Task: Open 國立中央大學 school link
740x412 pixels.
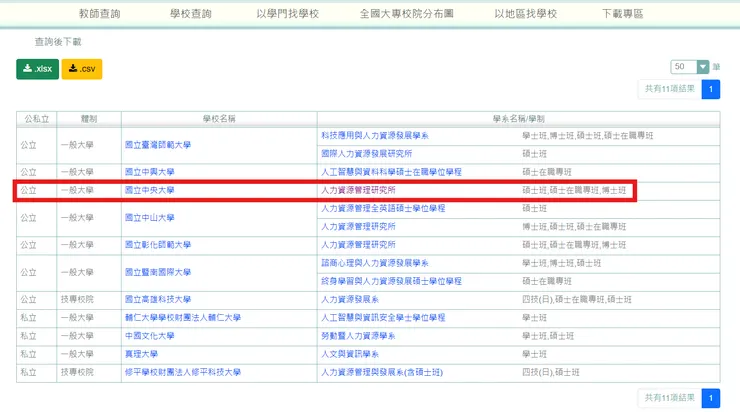Action: 150,190
